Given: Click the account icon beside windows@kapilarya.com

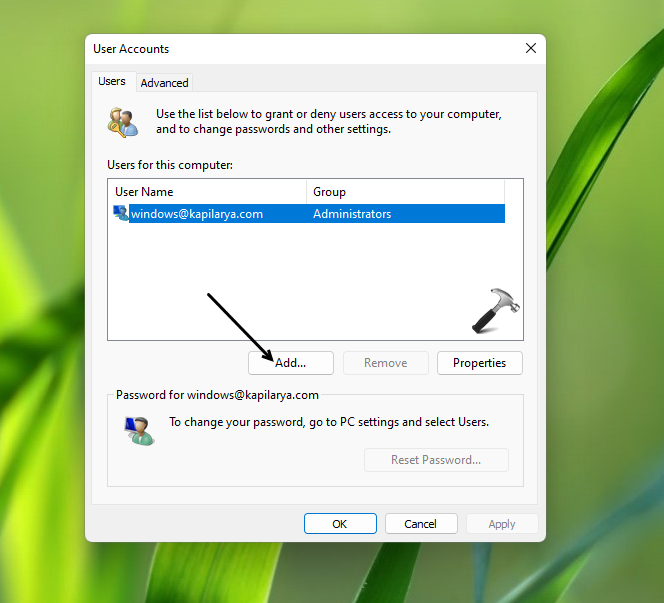Looking at the screenshot, I should coord(121,213).
